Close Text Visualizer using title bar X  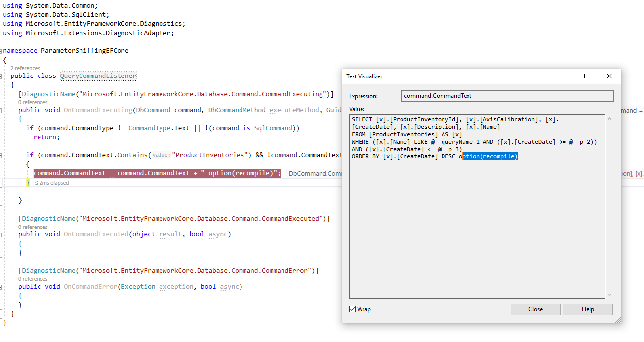(609, 76)
